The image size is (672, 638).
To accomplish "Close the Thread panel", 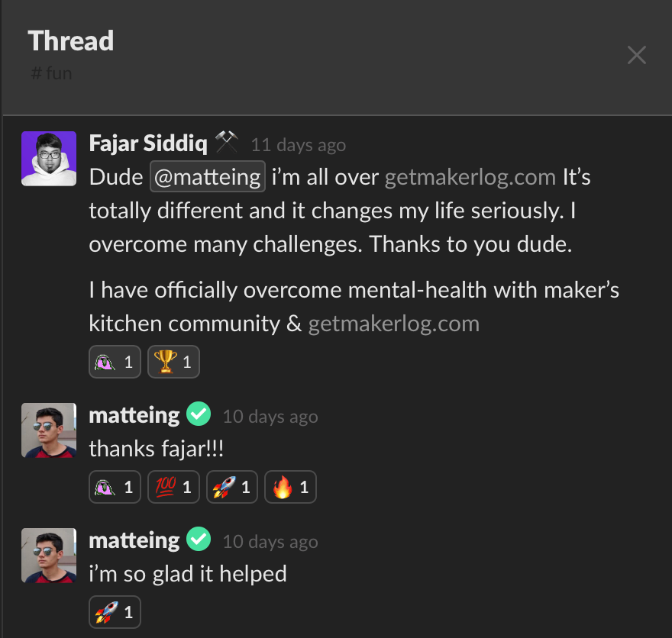I will pyautogui.click(x=636, y=55).
